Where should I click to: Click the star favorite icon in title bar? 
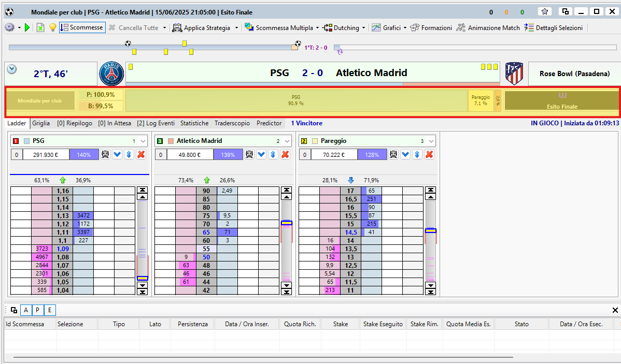point(544,11)
